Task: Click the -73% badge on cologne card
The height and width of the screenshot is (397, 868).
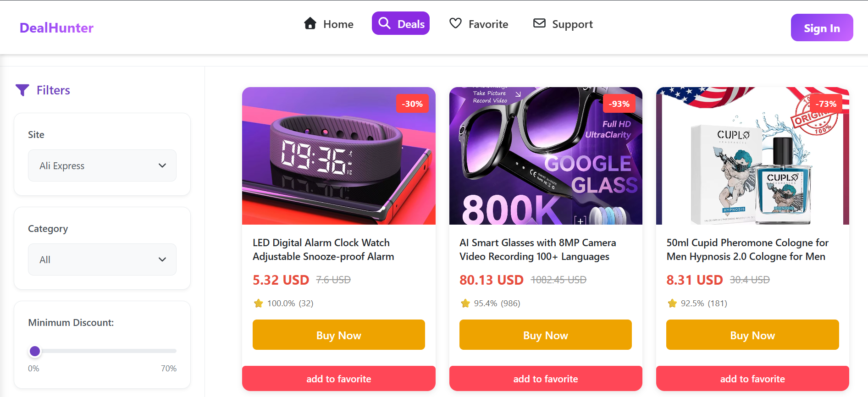Action: (826, 104)
